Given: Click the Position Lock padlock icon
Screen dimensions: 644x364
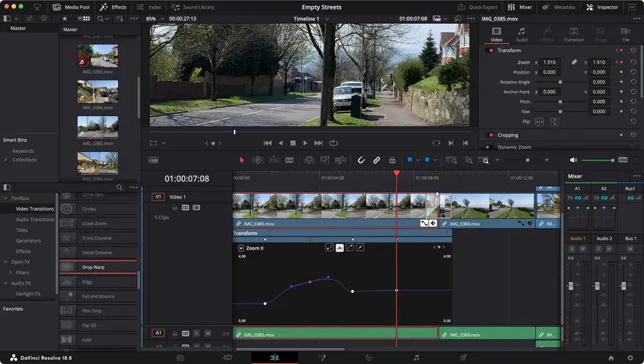Looking at the screenshot, I should [x=392, y=160].
